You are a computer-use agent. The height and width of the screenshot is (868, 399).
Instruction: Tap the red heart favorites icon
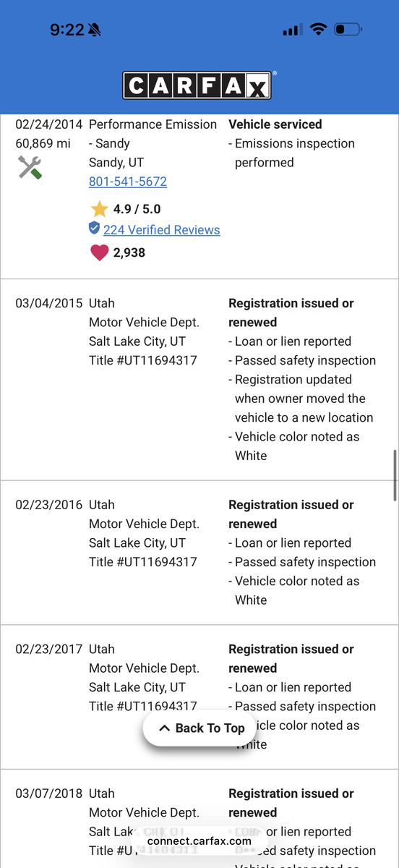coord(99,252)
